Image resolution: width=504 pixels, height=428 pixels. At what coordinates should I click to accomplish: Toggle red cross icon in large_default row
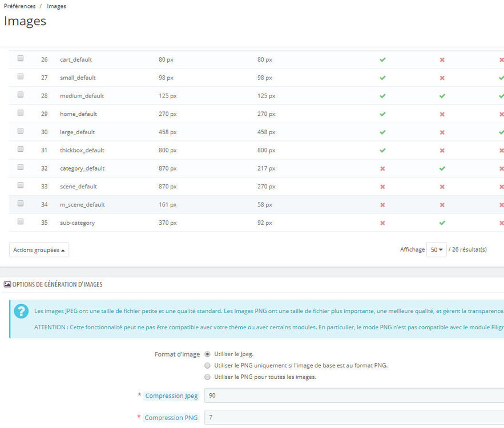[x=442, y=132]
